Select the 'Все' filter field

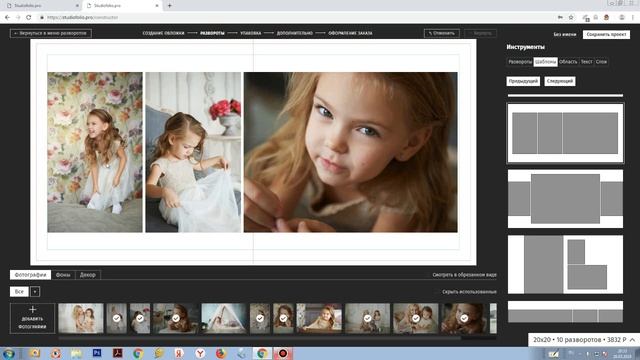pos(19,291)
